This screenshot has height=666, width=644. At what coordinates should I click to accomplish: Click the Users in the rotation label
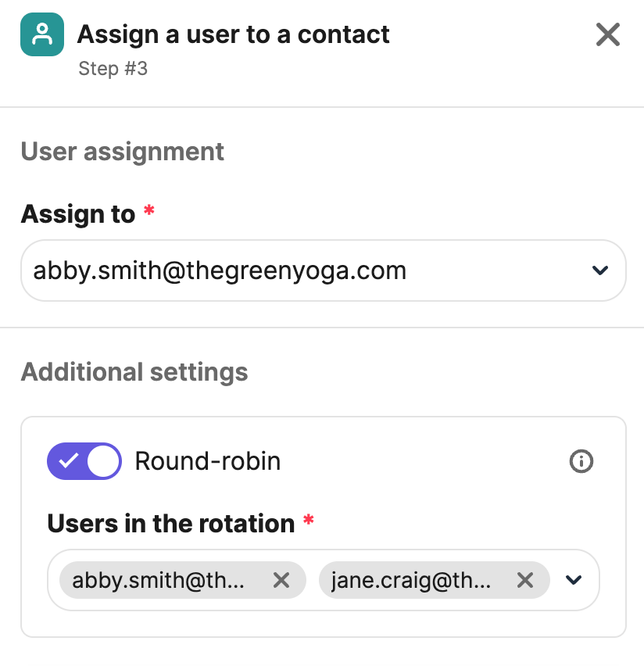pos(171,523)
